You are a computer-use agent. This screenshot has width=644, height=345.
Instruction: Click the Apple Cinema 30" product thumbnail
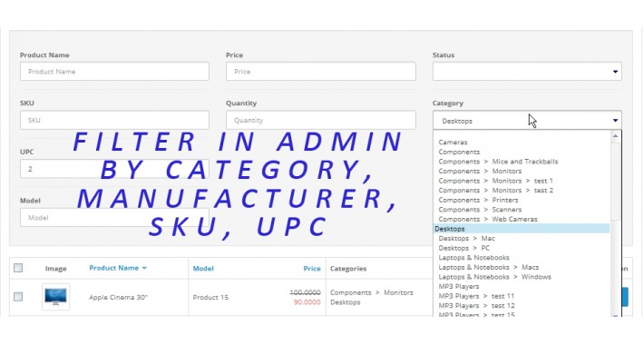coord(56,297)
